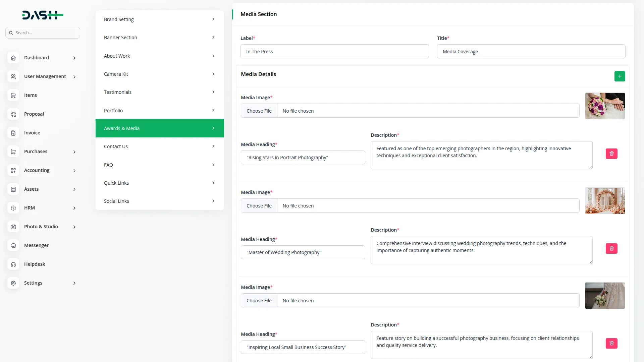Click the Helpdesk headset icon
Viewport: 644px width, 362px height.
(13, 264)
